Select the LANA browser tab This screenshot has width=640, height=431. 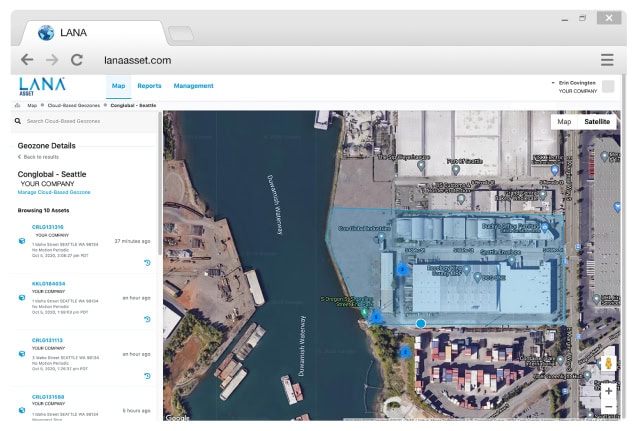click(94, 33)
